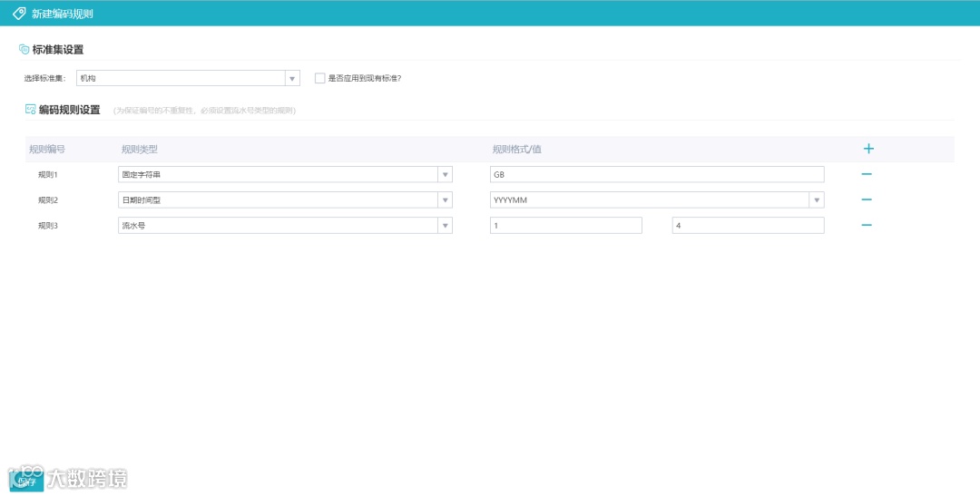Click the 编码规则设置 section icon
The image size is (980, 496).
point(30,110)
